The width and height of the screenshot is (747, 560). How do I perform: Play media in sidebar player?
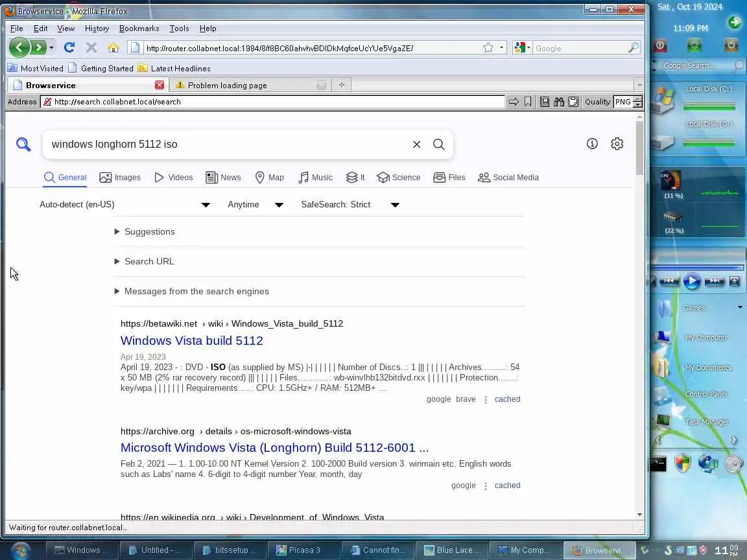click(x=692, y=281)
